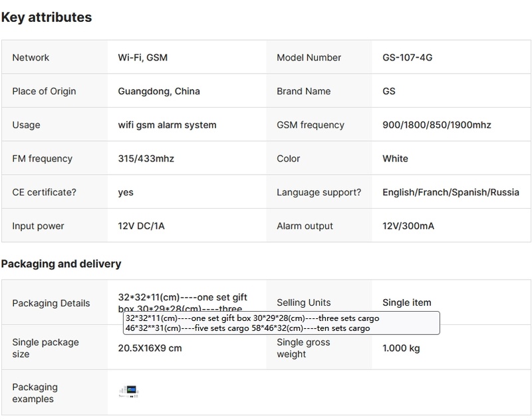Click the Single item selling units value
This screenshot has height=420, width=532.
(406, 302)
